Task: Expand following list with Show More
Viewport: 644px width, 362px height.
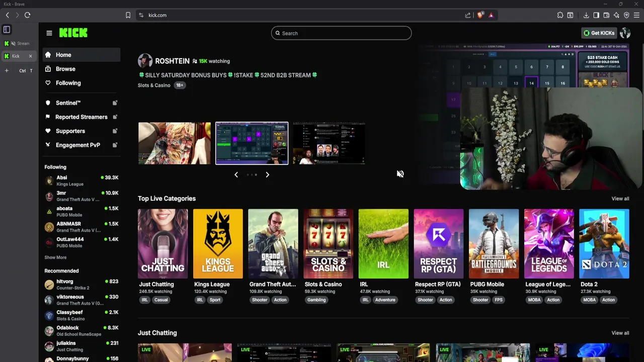Action: (x=55, y=257)
